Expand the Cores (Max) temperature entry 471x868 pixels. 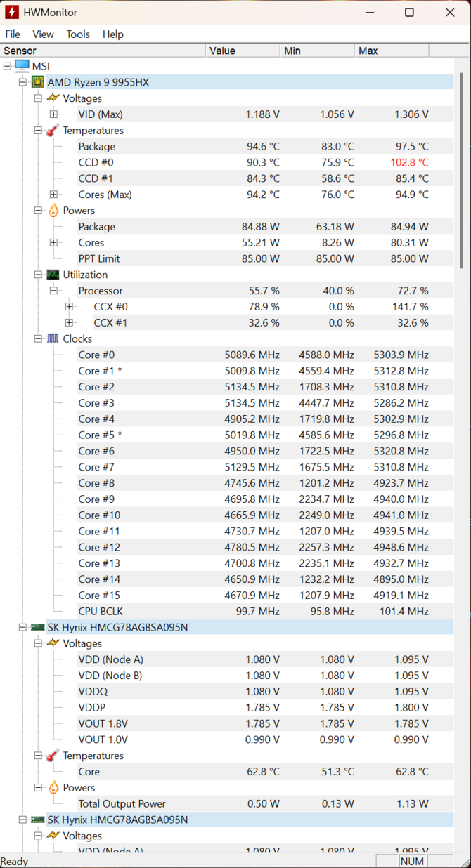point(53,195)
